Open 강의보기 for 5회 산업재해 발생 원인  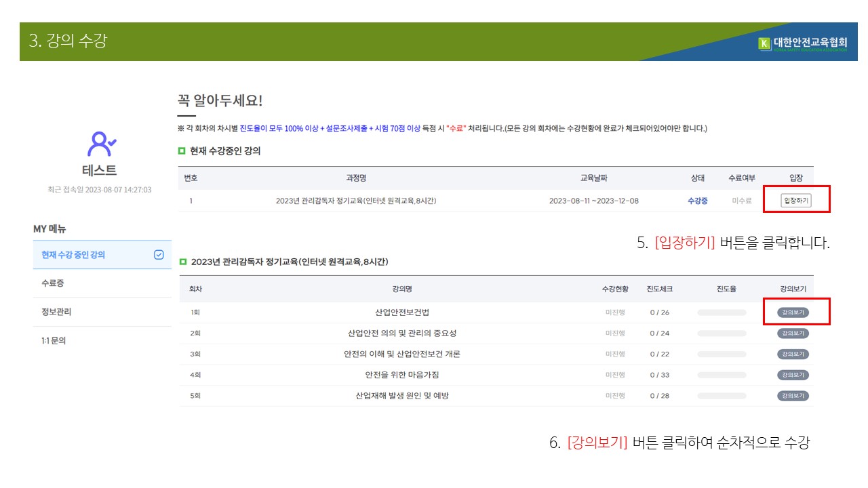click(793, 396)
